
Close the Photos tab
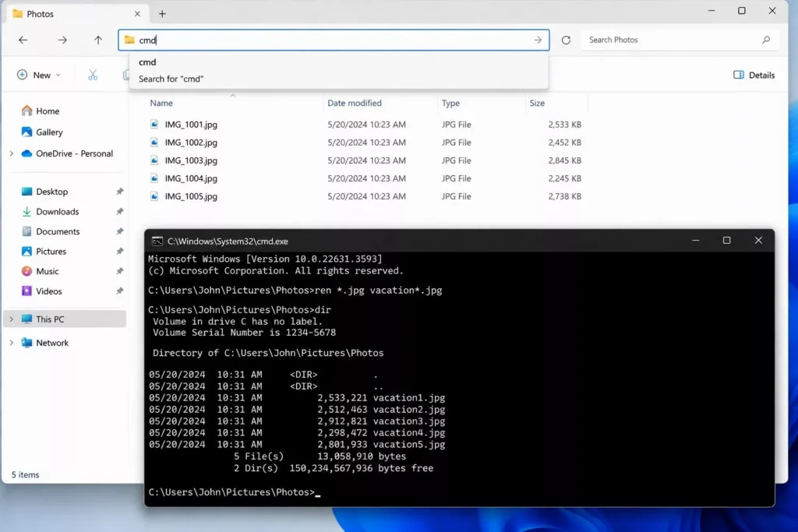[137, 14]
